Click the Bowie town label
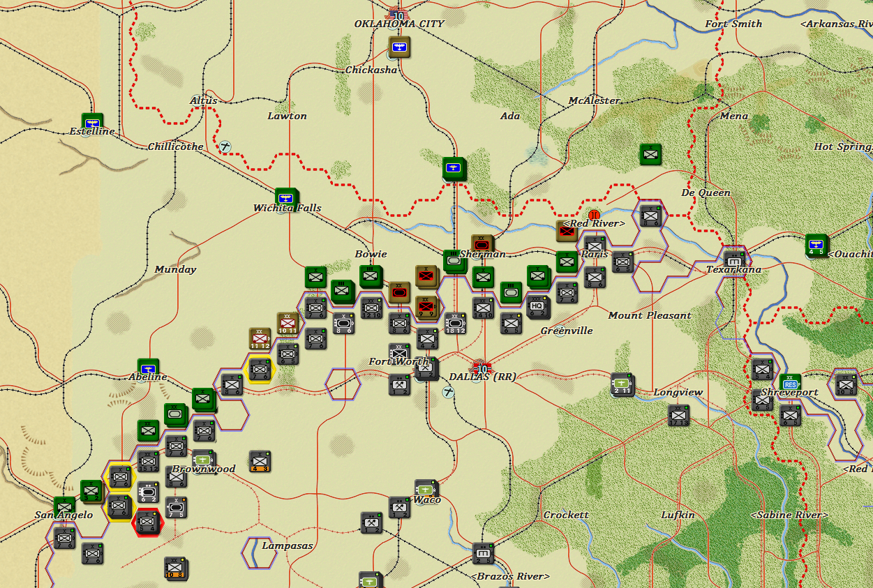 pos(371,254)
